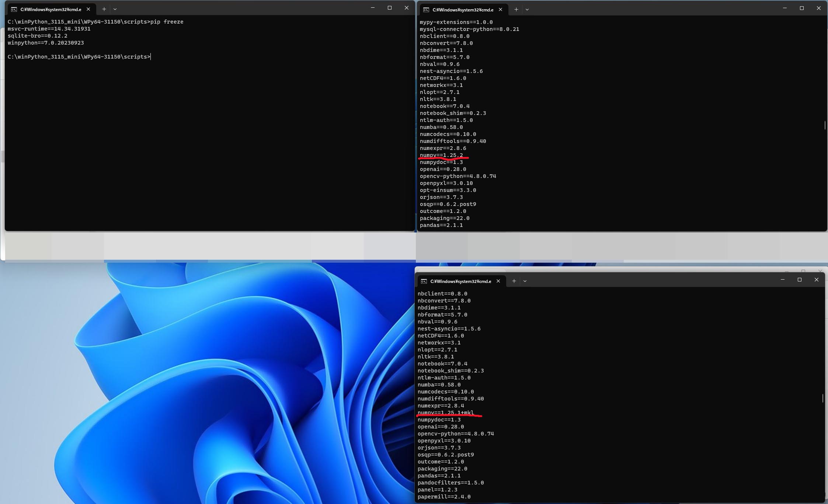Close the cmd.exe tab in the bottom terminal
This screenshot has width=828, height=504.
[x=498, y=281]
